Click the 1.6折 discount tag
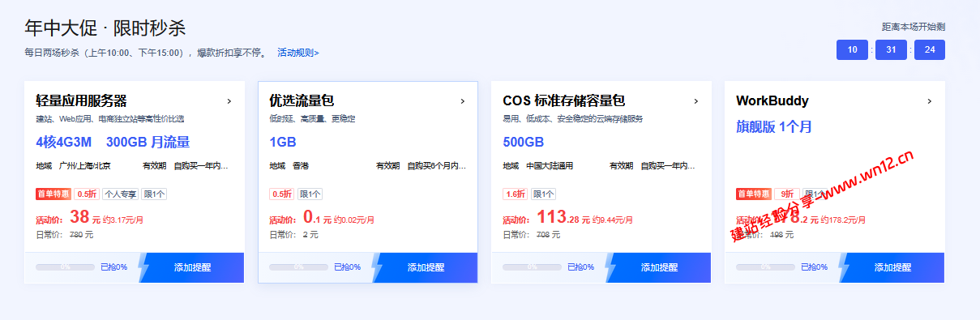Image resolution: width=980 pixels, height=320 pixels. click(515, 194)
